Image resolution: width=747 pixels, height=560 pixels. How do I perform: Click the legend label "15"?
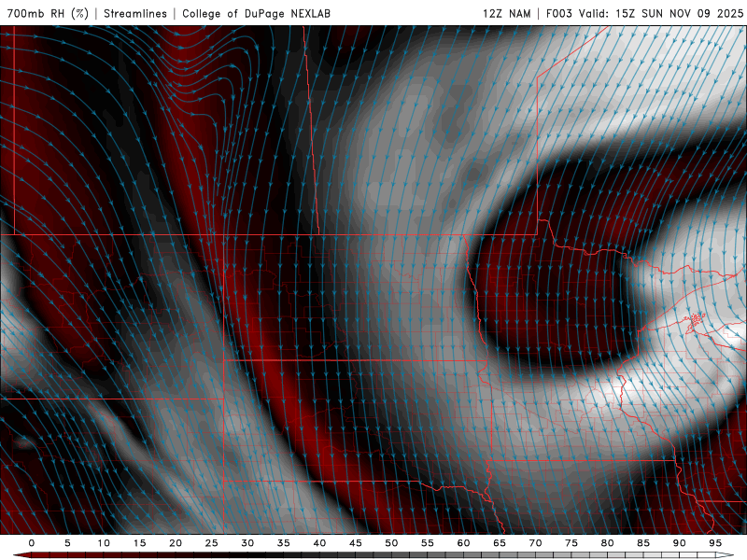click(139, 543)
